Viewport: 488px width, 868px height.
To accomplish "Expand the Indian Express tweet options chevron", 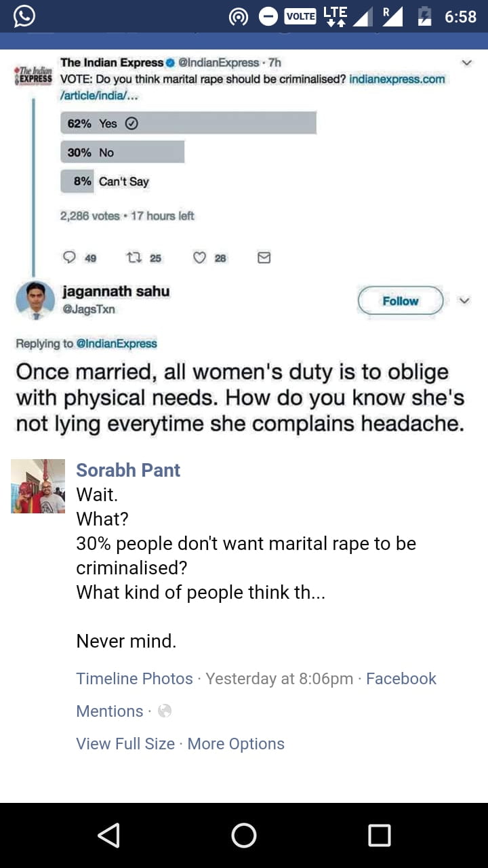I will 466,62.
